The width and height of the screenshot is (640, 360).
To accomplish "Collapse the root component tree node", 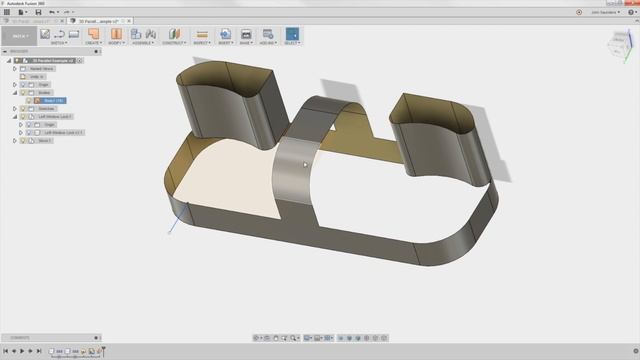I will [9, 60].
